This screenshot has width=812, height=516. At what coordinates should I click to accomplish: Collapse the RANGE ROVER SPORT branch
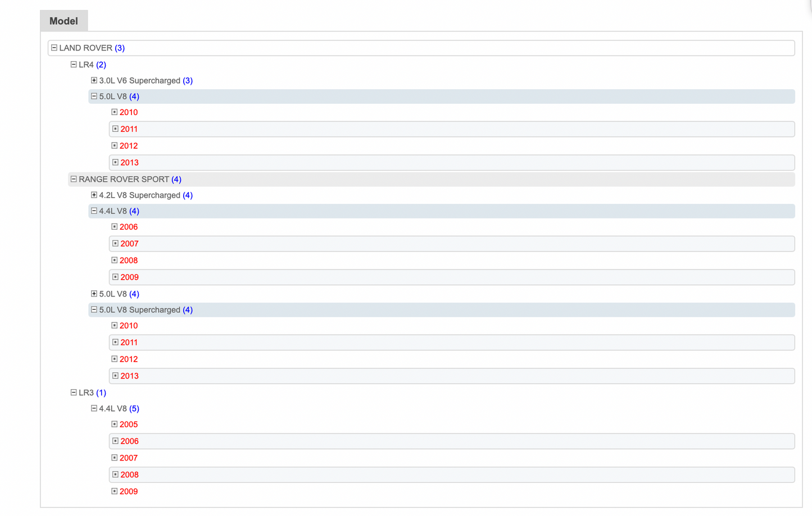[74, 179]
